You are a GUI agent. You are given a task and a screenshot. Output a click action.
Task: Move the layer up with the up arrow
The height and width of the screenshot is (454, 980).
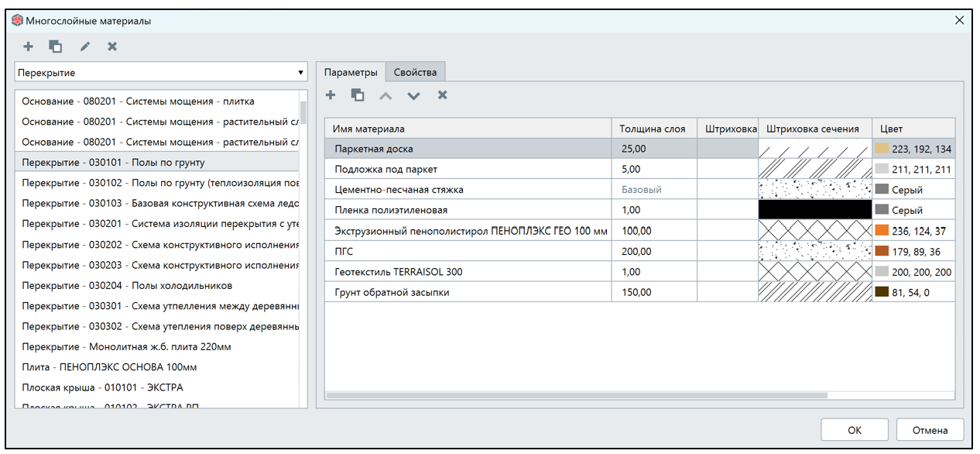[x=385, y=95]
